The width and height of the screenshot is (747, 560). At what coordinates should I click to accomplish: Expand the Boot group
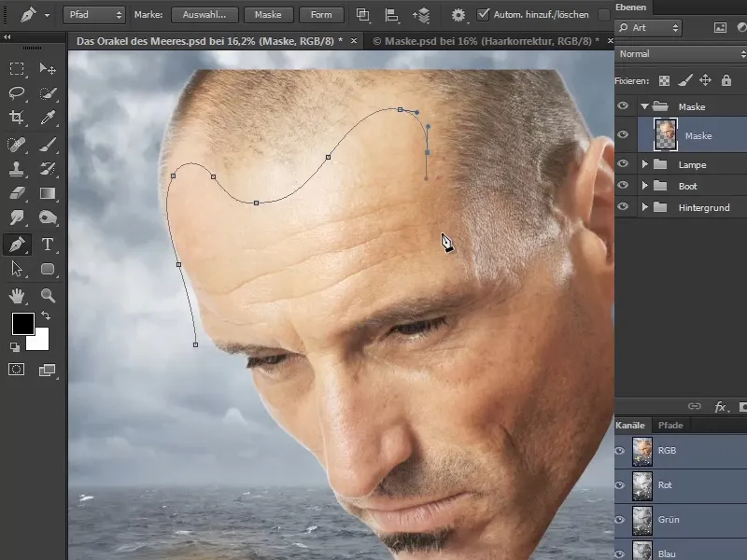tap(645, 186)
